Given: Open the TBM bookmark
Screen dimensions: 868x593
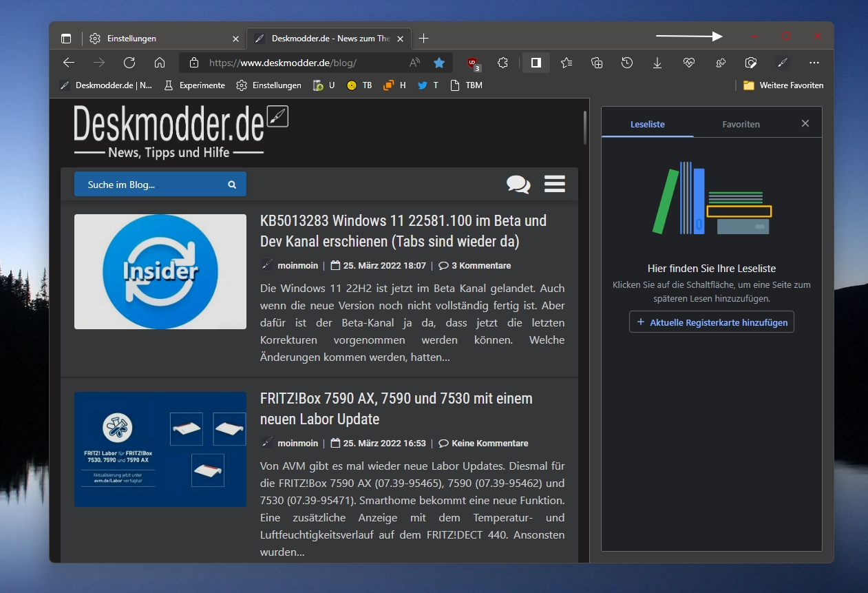Looking at the screenshot, I should (x=466, y=85).
